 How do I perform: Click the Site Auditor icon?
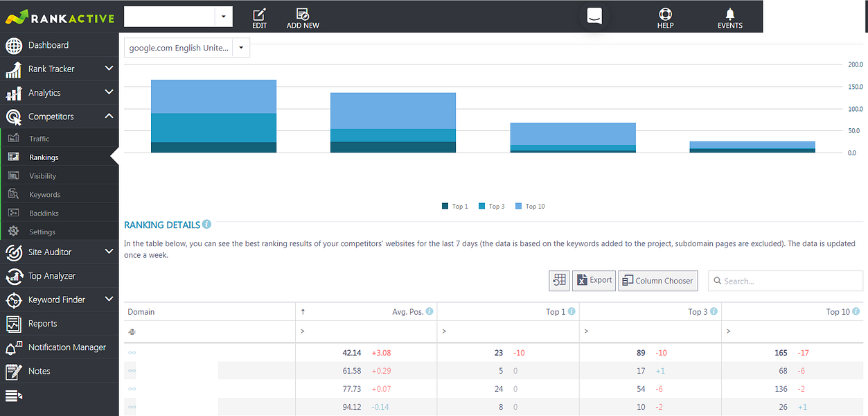pos(14,252)
